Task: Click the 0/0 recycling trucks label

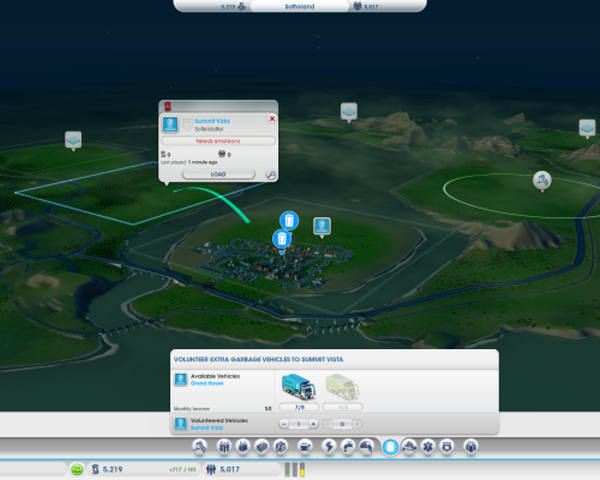Action: pos(343,407)
